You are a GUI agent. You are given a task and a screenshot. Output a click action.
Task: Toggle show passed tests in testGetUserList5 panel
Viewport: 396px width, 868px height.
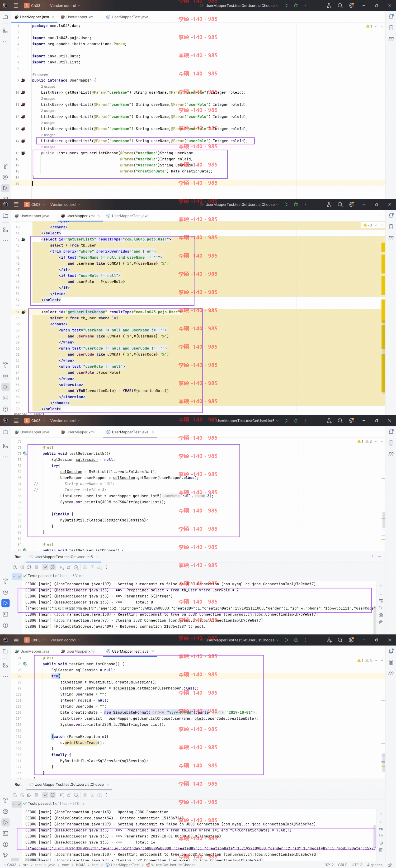point(45,567)
